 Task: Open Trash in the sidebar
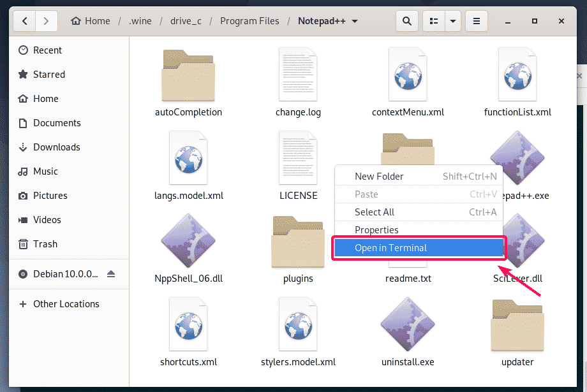70,244
